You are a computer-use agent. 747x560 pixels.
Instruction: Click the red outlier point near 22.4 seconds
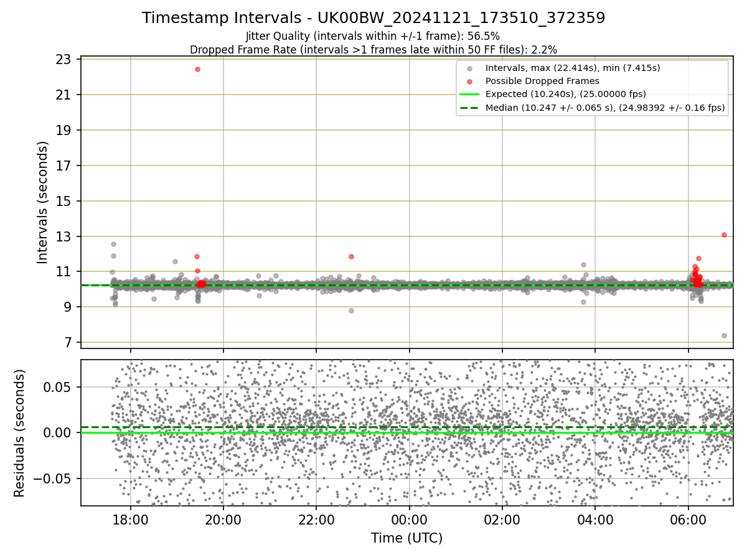coord(197,69)
